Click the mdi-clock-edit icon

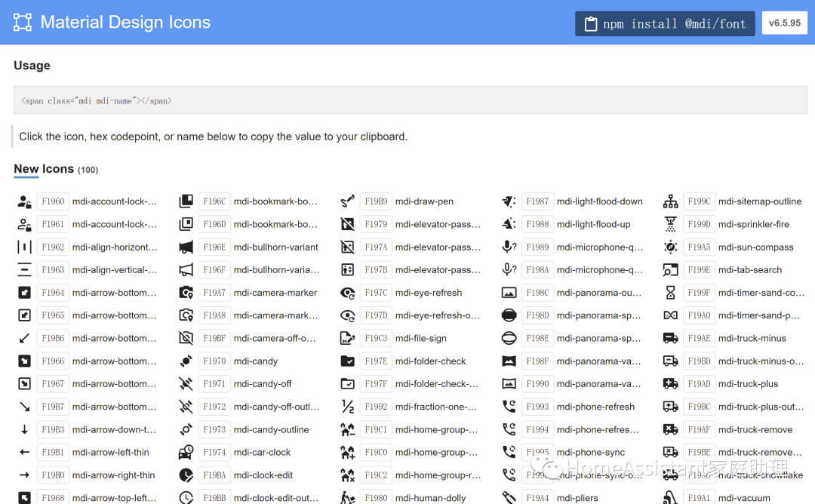186,475
